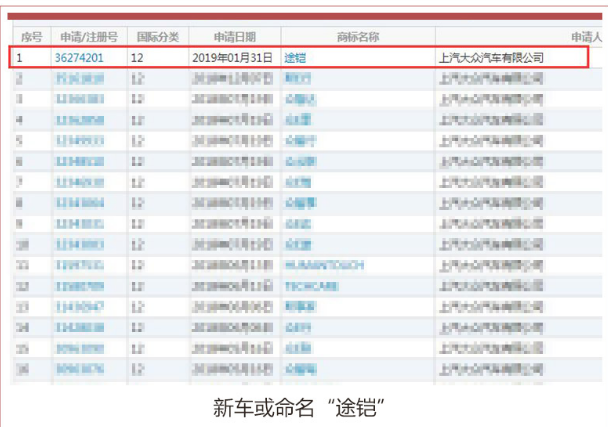This screenshot has height=427, width=608.
Task: Click the blurred HUMANTOUCH trademark link
Action: click(325, 265)
